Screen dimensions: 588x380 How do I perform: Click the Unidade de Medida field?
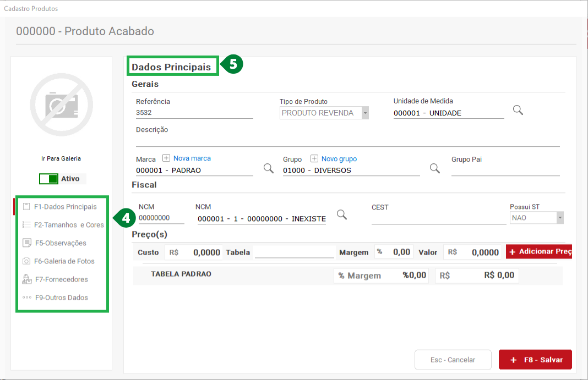[449, 113]
